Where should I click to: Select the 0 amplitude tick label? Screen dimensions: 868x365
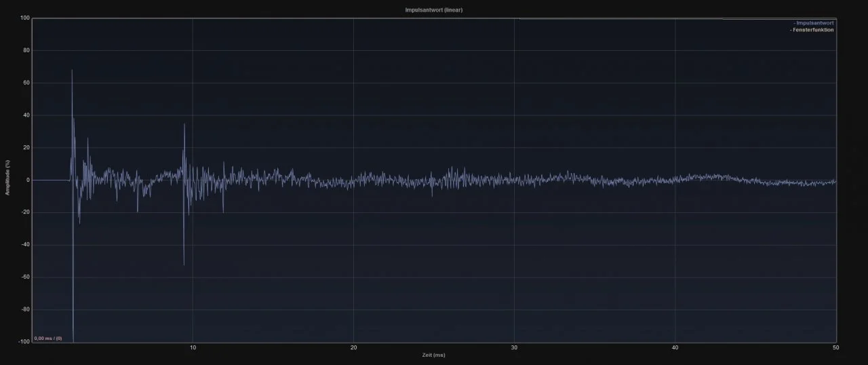[x=28, y=180]
